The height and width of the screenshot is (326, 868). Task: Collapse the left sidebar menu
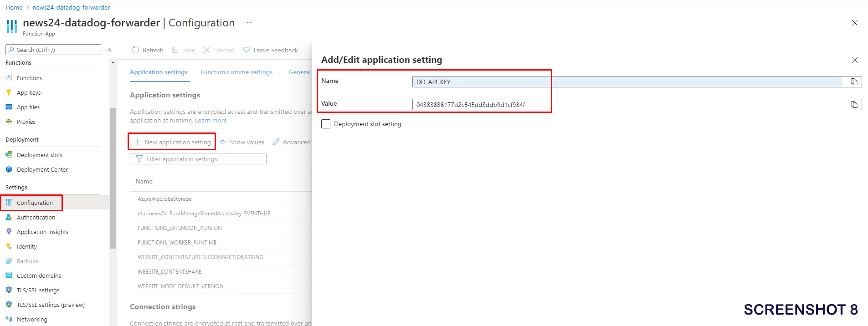tap(110, 50)
